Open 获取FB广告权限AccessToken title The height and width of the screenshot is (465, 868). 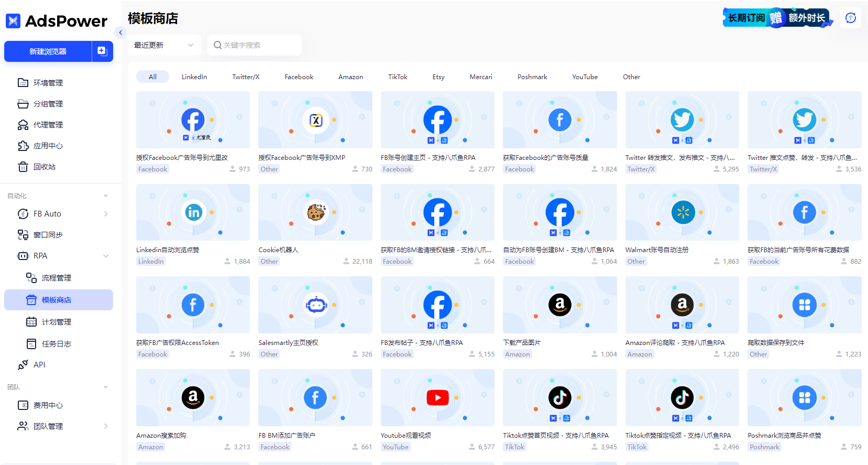178,342
